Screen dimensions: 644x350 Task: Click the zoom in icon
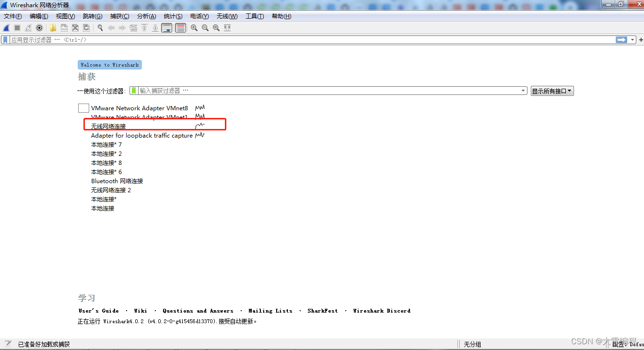[x=194, y=28]
